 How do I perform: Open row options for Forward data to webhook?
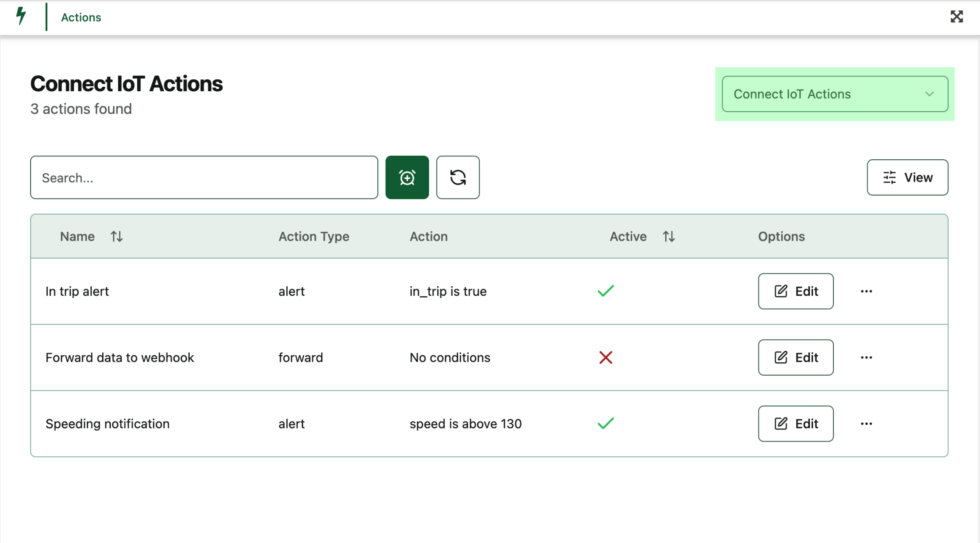point(866,357)
